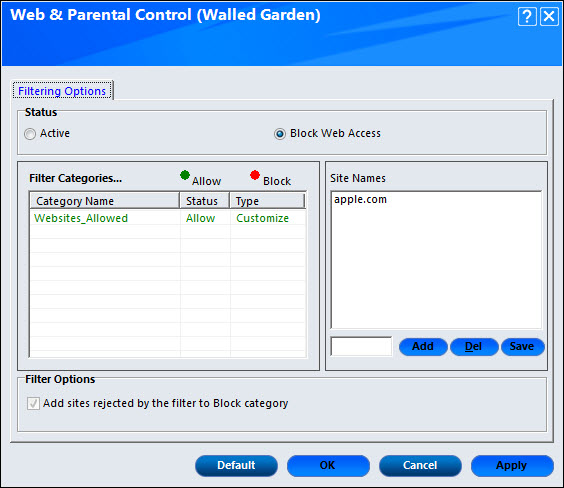
Task: Select the Block Web Access radio button
Action: (x=279, y=134)
